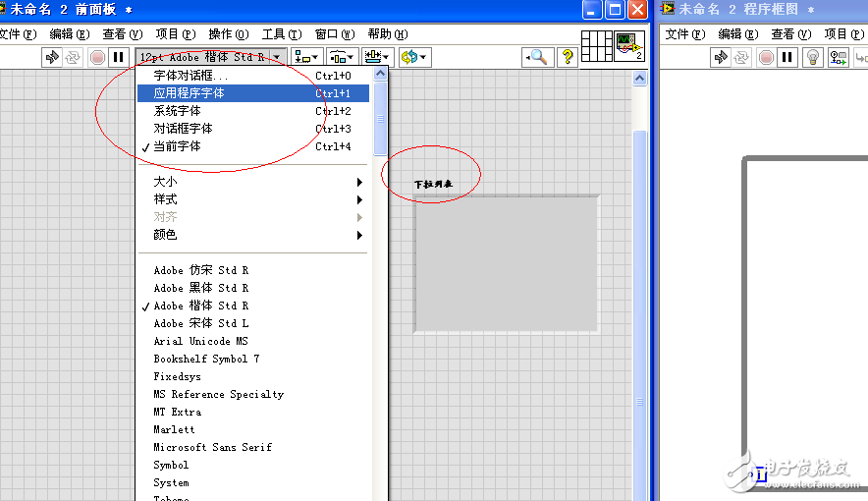Viewport: 868px width, 501px height.
Task: Open 文件(F) menu in block diagram window
Action: click(684, 34)
